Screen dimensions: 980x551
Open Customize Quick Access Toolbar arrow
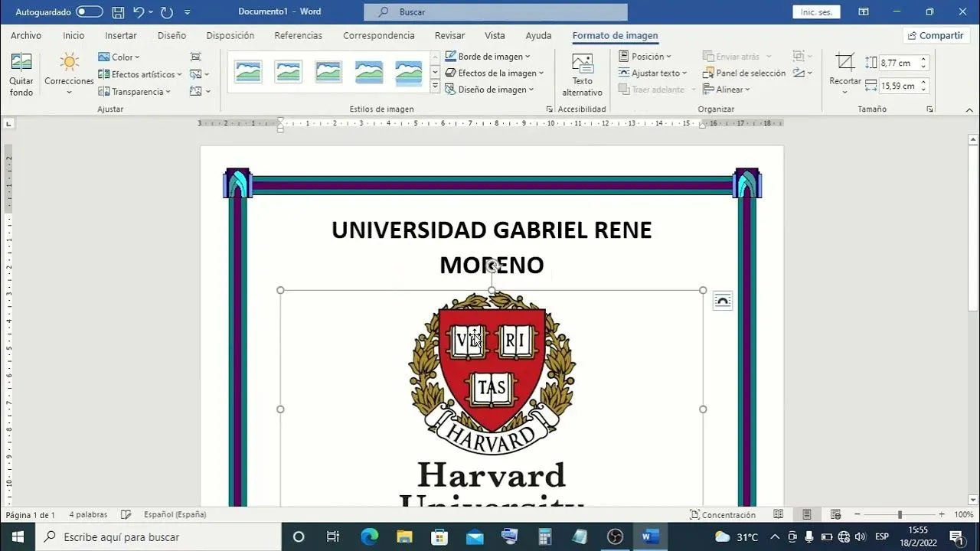coord(188,12)
